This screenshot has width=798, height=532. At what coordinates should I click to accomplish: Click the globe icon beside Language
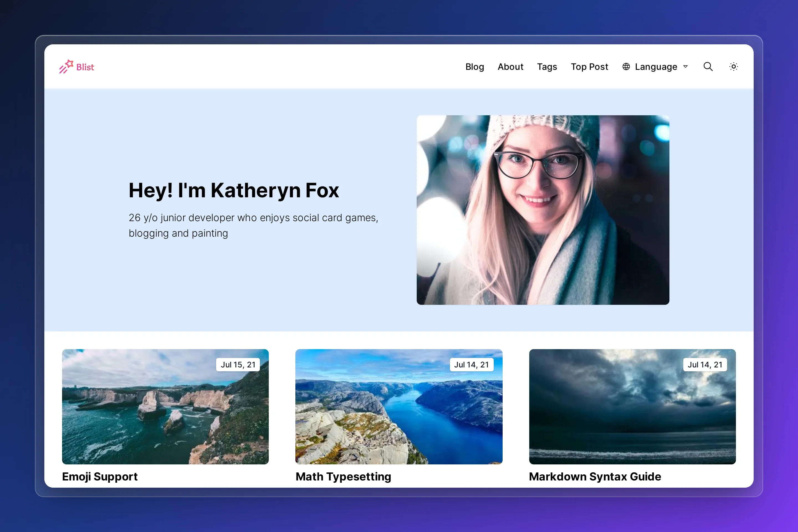tap(626, 66)
